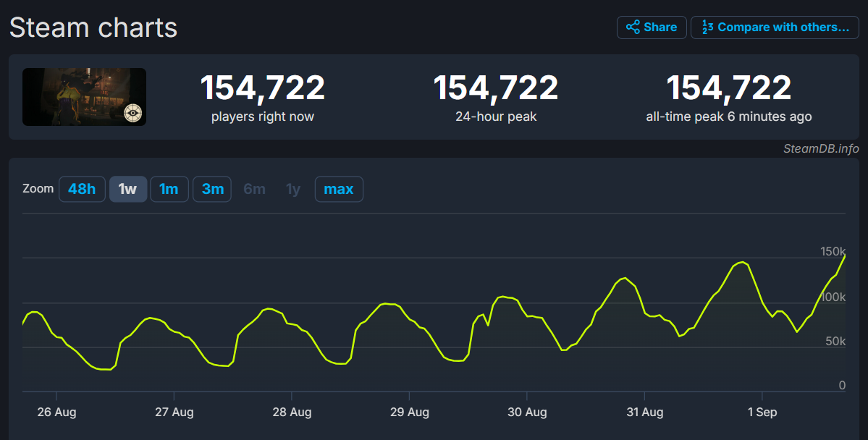Viewport: 868px width, 440px height.
Task: Select the 1w zoom range
Action: (x=128, y=190)
